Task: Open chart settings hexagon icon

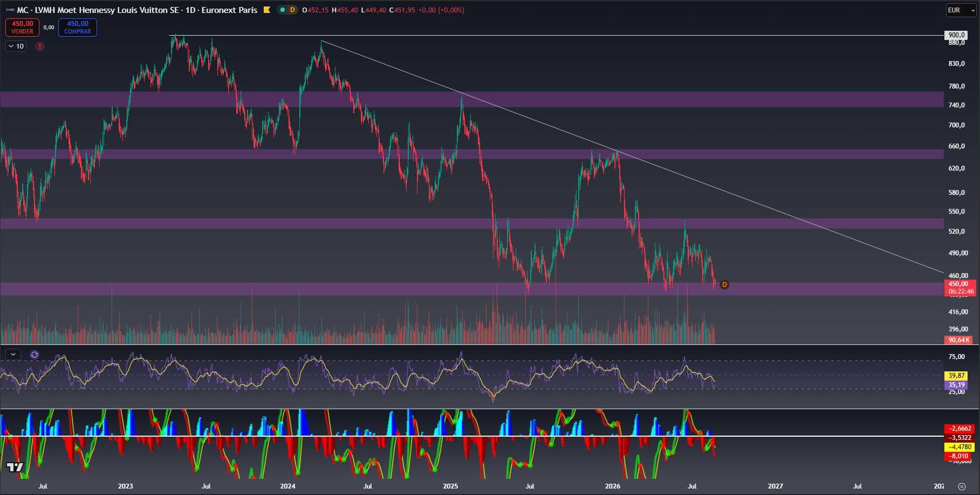Action: pos(962,486)
